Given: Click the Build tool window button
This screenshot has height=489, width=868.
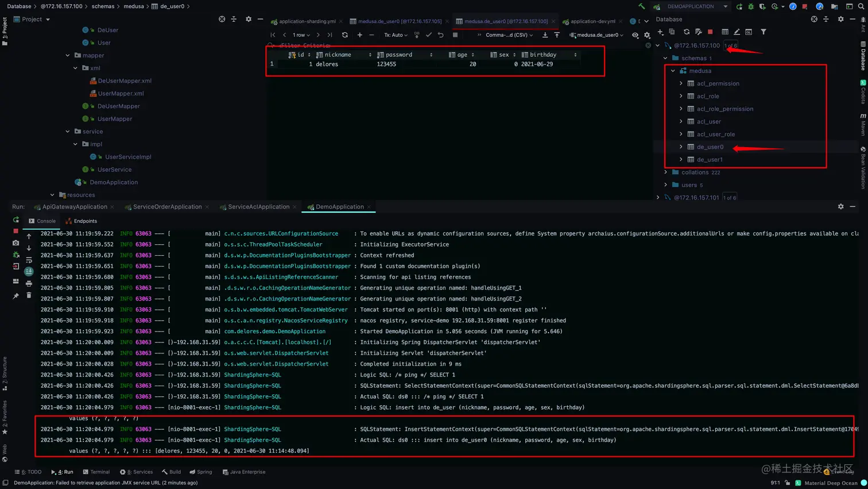Looking at the screenshot, I should [x=171, y=472].
